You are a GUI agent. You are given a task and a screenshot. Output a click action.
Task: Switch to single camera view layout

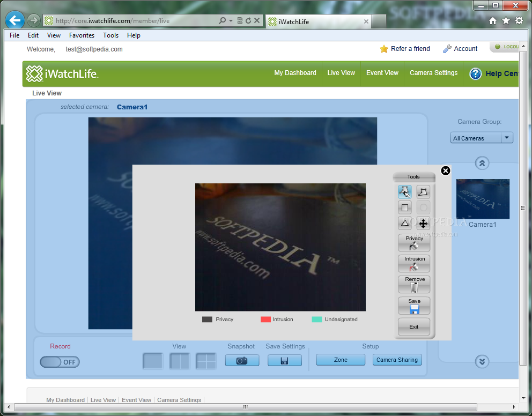click(x=153, y=361)
